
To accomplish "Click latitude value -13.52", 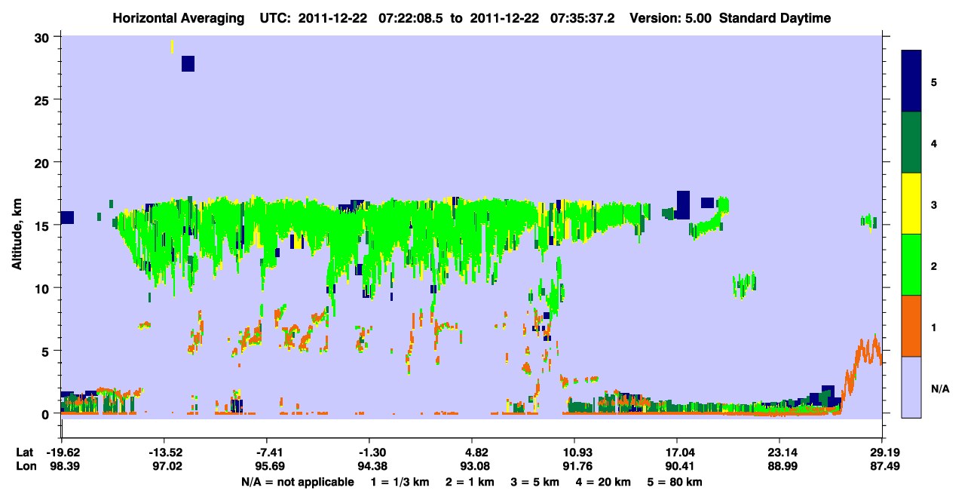I will [164, 452].
